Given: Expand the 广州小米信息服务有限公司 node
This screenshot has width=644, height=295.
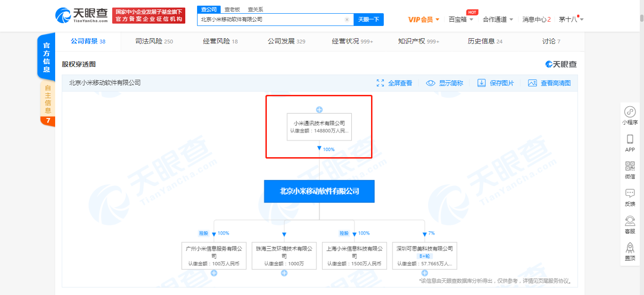Looking at the screenshot, I should (214, 273).
